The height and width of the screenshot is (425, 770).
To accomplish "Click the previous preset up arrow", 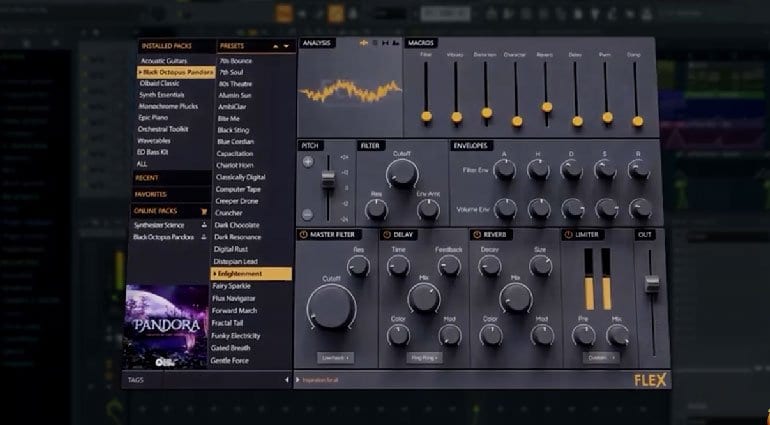I will (x=275, y=46).
